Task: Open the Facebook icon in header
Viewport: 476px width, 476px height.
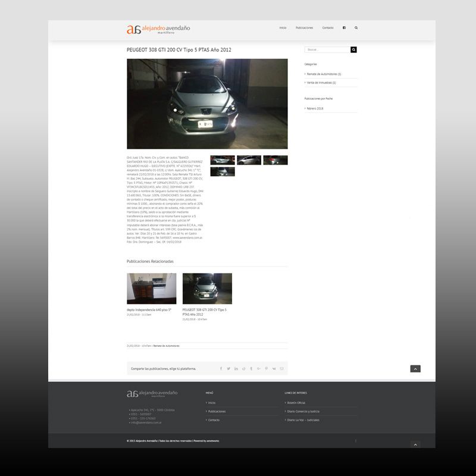Action: point(344,27)
